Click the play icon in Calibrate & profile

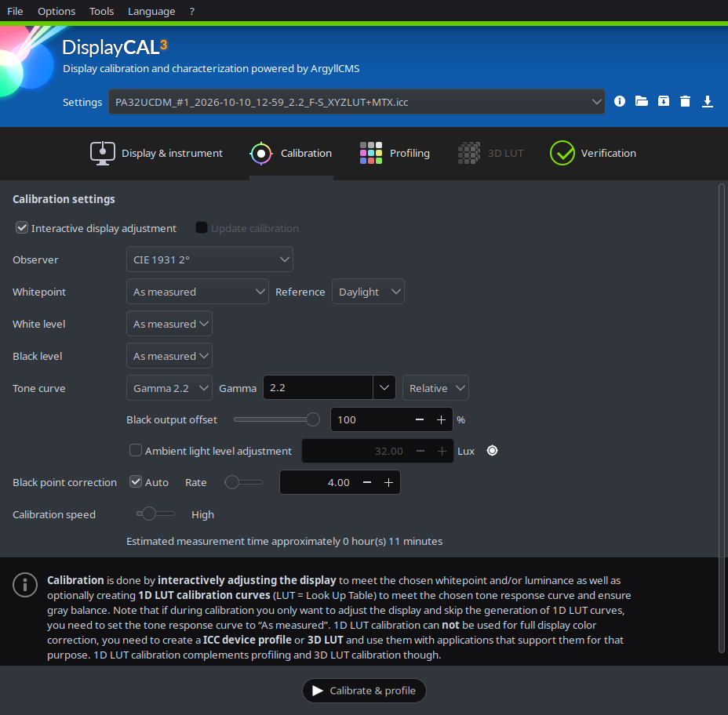[318, 691]
